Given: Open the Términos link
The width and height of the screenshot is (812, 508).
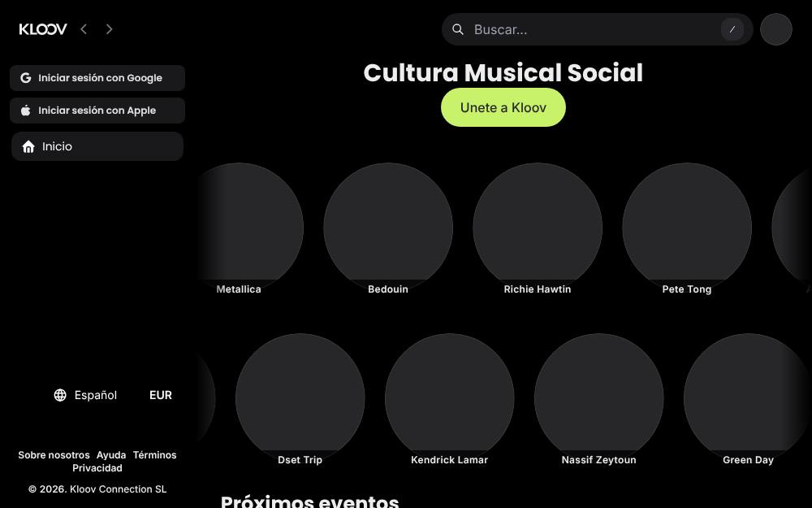Looking at the screenshot, I should 155,455.
